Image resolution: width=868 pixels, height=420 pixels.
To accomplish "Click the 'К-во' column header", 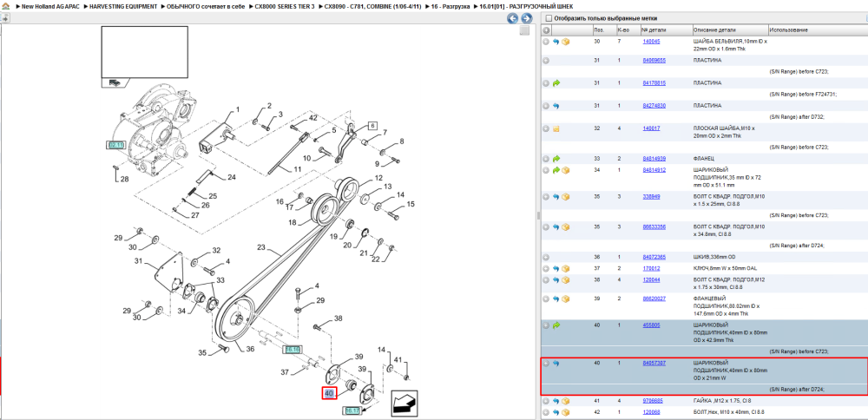I will coord(628,30).
